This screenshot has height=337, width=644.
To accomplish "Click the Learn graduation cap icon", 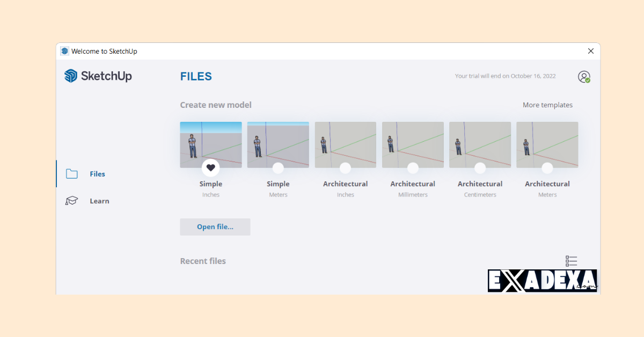I will click(x=71, y=201).
